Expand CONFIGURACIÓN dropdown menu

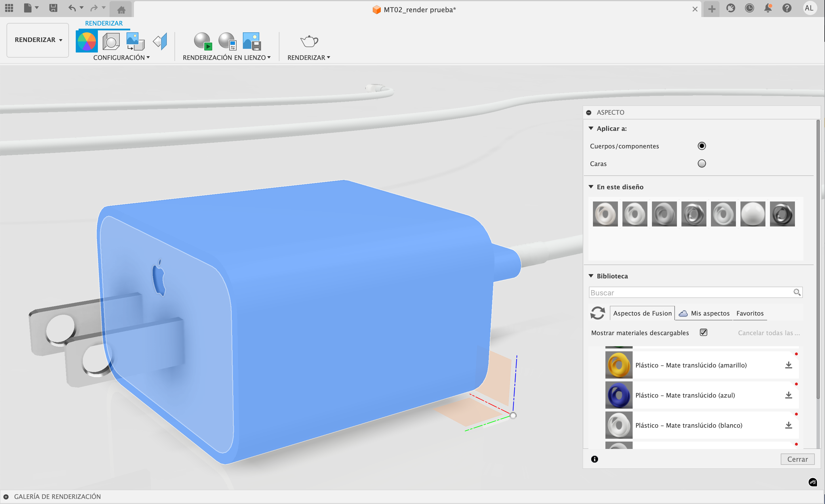click(121, 58)
